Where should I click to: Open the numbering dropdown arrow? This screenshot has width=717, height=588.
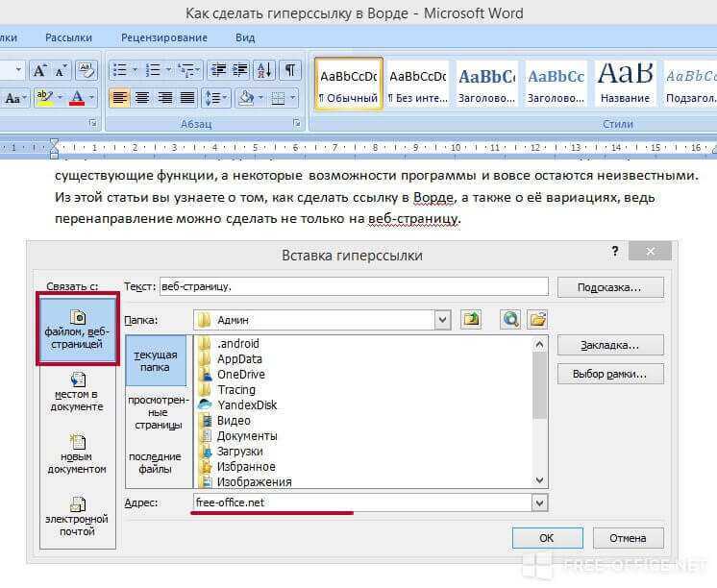point(168,70)
